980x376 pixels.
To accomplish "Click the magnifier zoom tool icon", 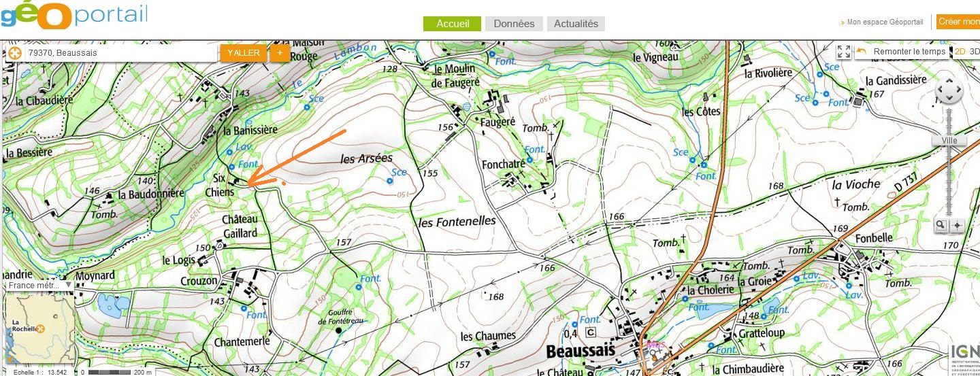I will coord(941,225).
